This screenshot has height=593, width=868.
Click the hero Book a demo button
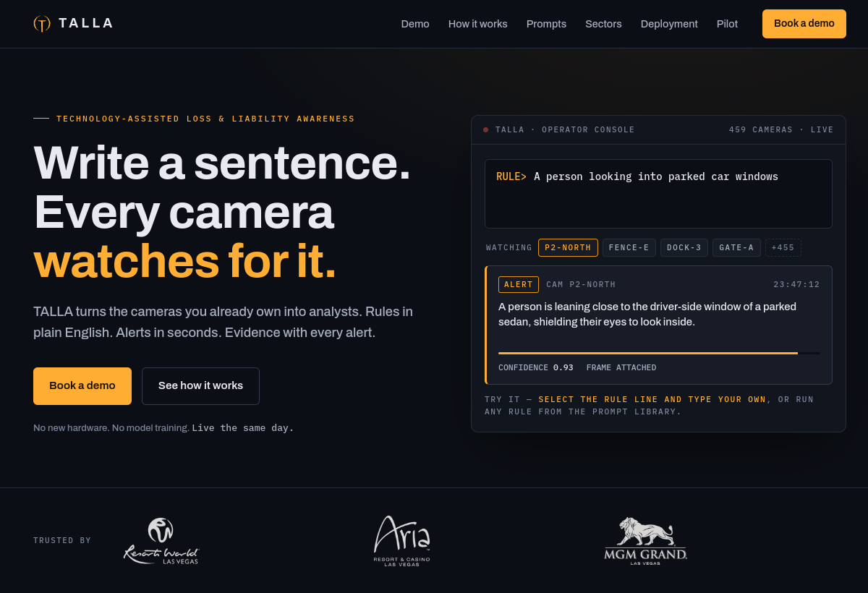pyautogui.click(x=82, y=386)
